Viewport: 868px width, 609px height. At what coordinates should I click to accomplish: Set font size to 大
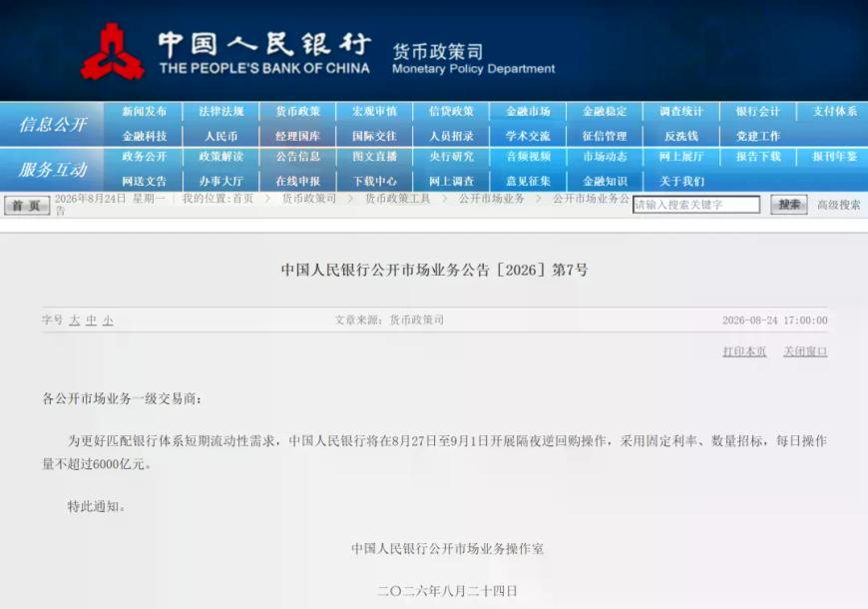click(75, 320)
